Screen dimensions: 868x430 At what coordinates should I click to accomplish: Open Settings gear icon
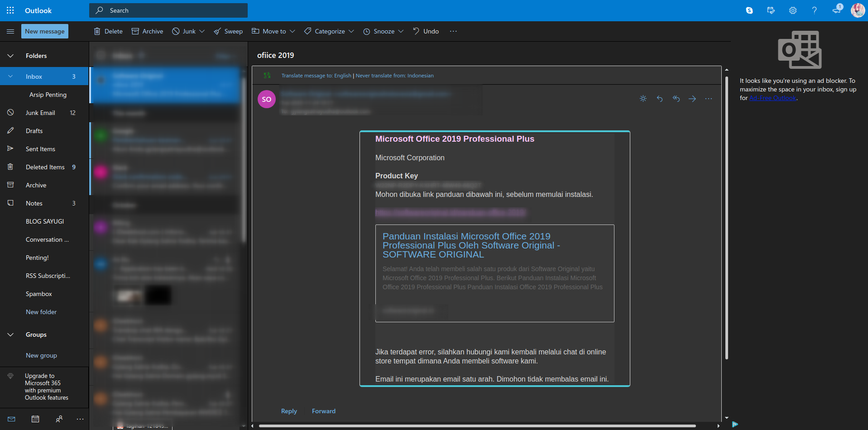point(793,10)
